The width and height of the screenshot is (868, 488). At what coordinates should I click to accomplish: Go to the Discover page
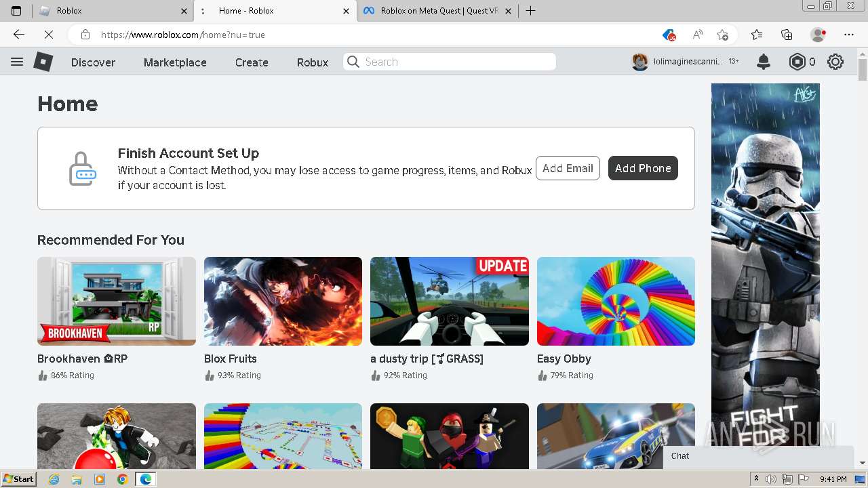coord(93,62)
